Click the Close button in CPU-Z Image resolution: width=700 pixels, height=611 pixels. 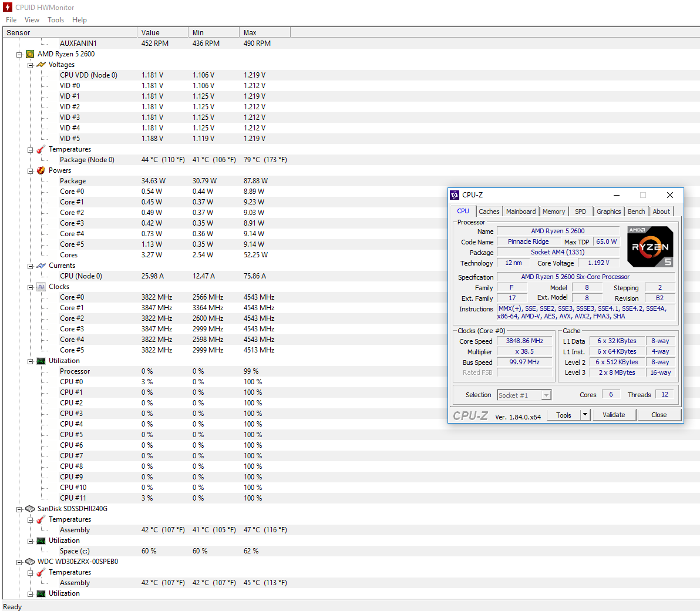pos(659,415)
